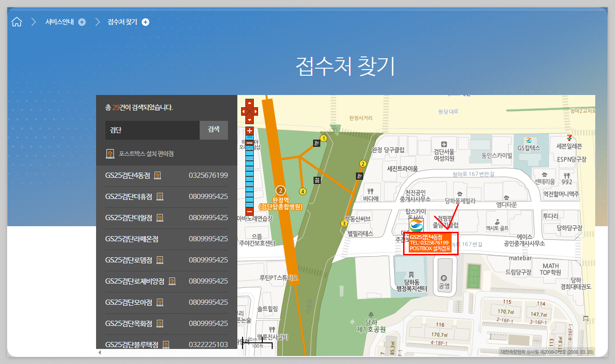Click postbox icon next to GS25검단로뎀점
Screen dimensions: 615x364
[160, 260]
